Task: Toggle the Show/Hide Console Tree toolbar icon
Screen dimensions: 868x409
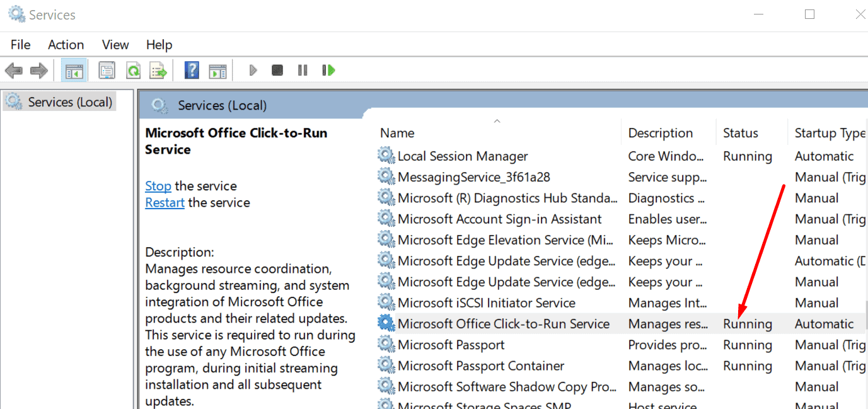Action: click(x=74, y=71)
